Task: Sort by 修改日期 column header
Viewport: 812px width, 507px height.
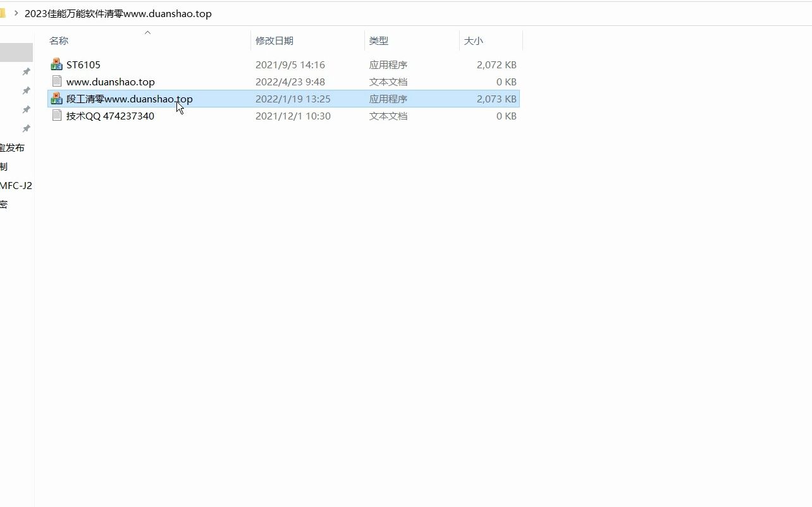Action: (274, 40)
